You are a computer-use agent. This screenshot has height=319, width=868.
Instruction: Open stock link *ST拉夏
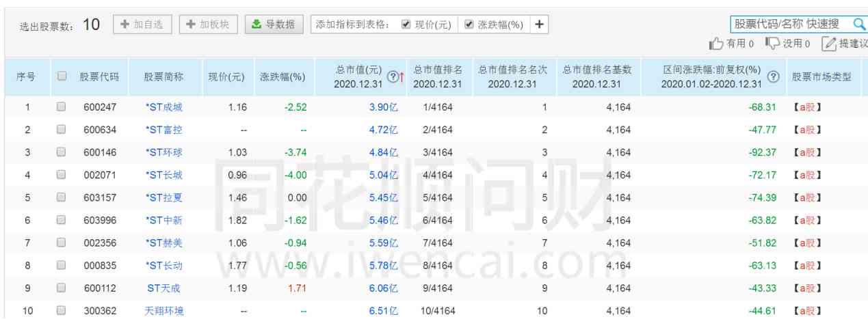163,197
